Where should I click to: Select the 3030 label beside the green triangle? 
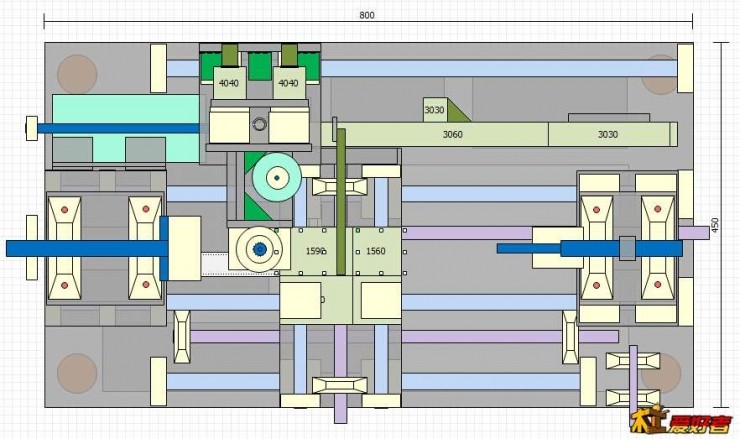(x=434, y=110)
